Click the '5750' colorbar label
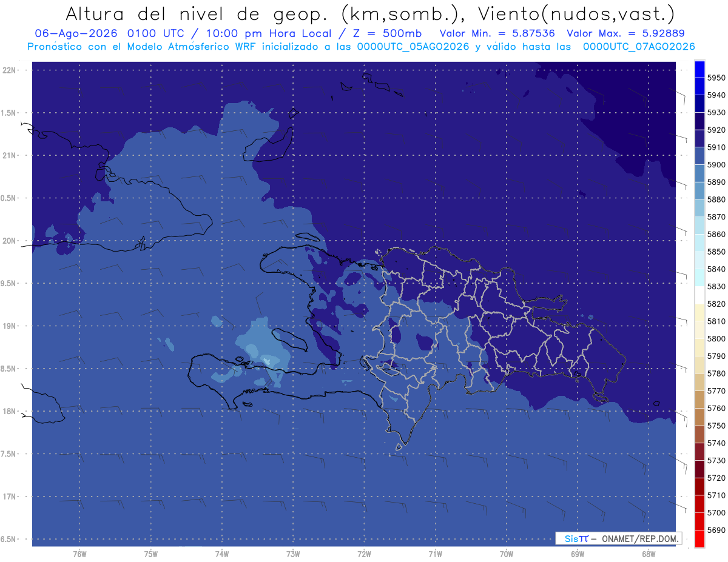Image resolution: width=728 pixels, height=562 pixels. coord(716,426)
